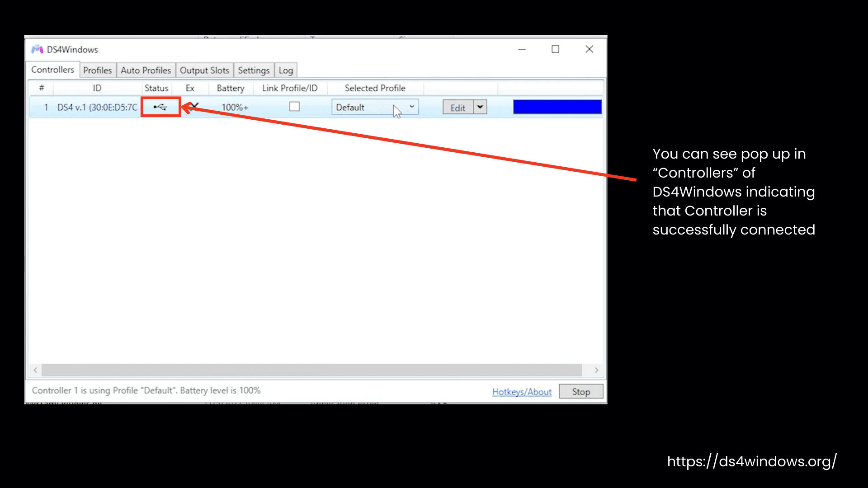Maximize the DS4Windows window

pos(556,49)
